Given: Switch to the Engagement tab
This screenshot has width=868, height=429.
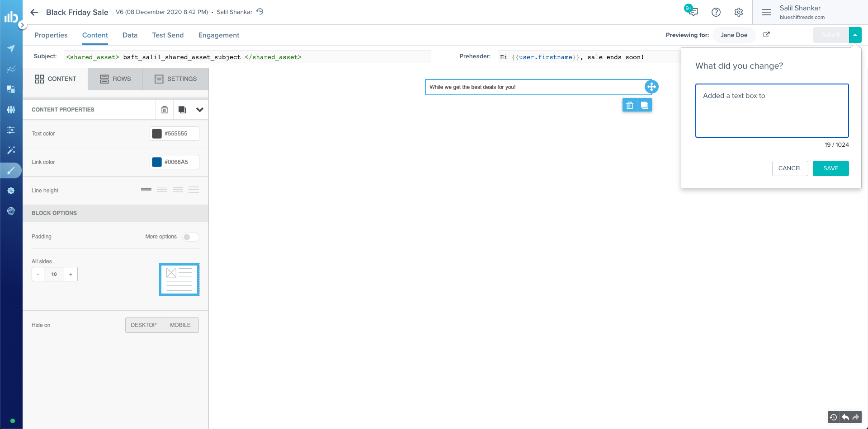Looking at the screenshot, I should (x=219, y=35).
